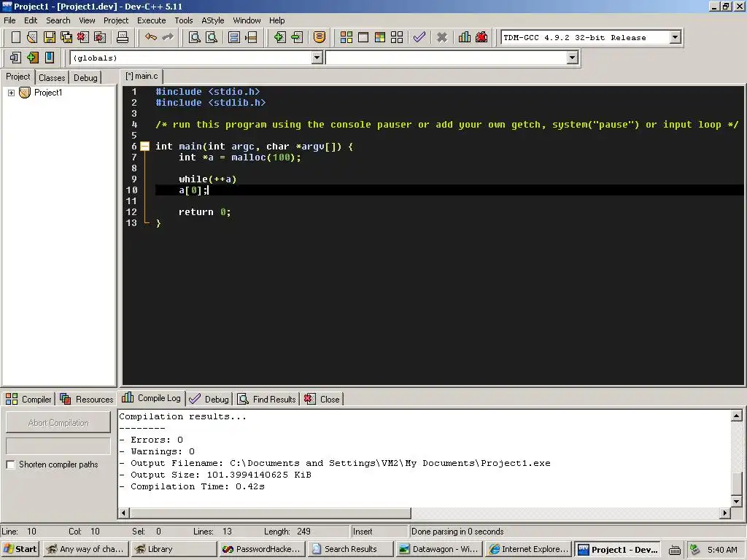Image resolution: width=747 pixels, height=560 pixels.
Task: Switch to PasswordHacker taskbar window
Action: click(x=261, y=549)
